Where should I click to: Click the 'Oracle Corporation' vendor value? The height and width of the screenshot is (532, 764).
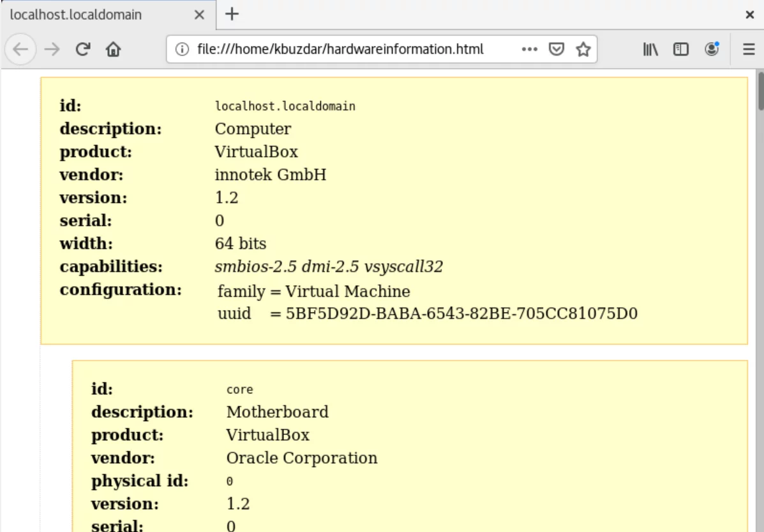302,458
